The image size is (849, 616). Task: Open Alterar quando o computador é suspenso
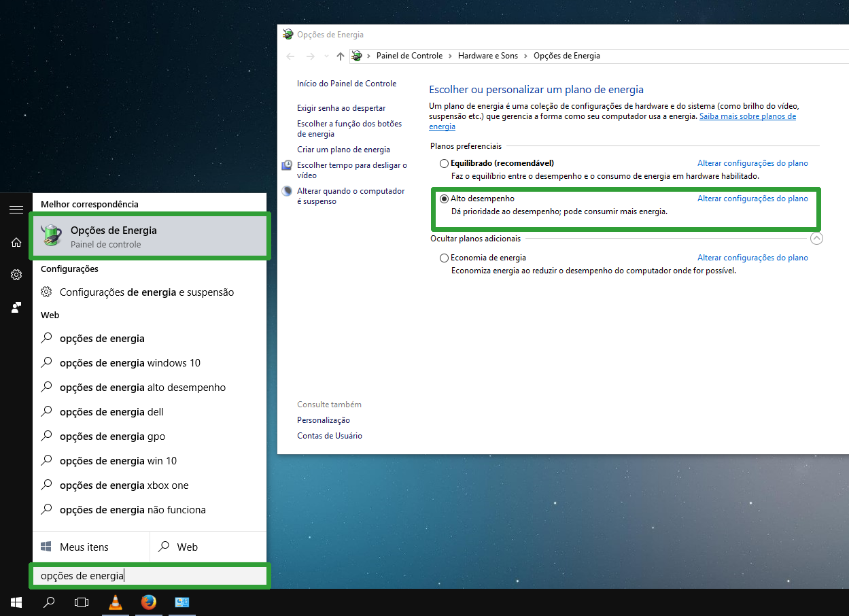click(x=351, y=196)
